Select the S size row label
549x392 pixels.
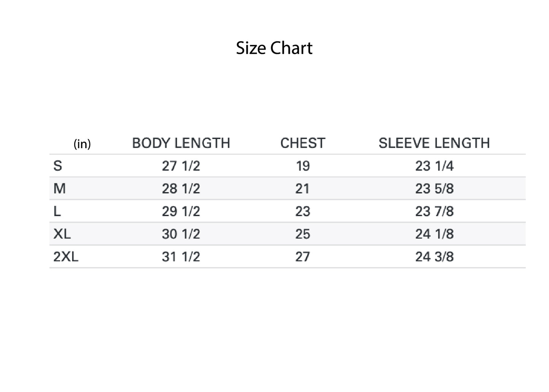coord(57,166)
